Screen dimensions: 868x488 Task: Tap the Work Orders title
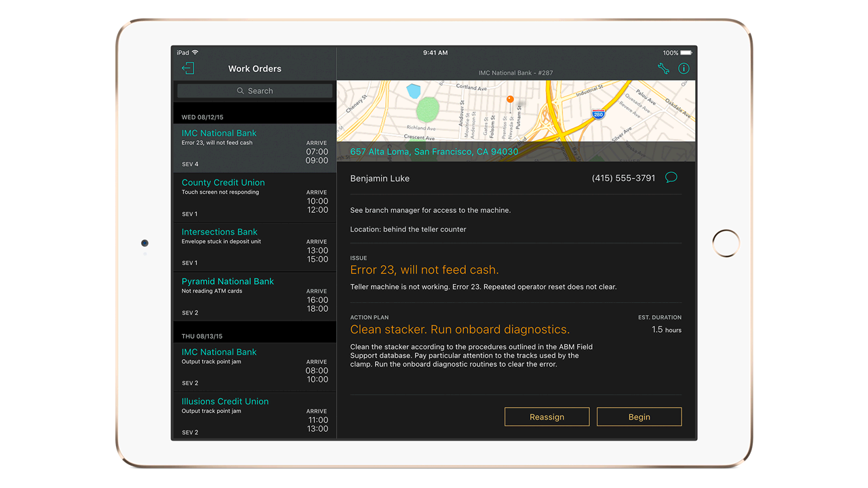pos(254,68)
